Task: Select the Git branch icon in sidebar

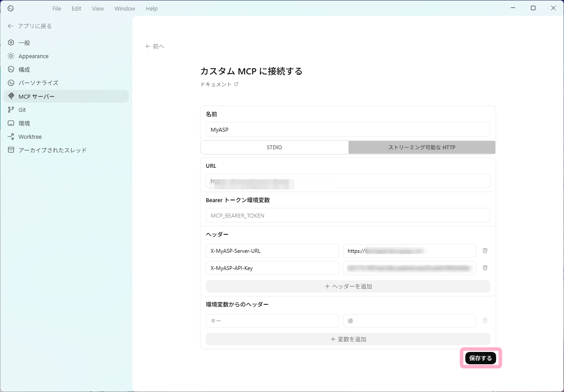Action: point(11,110)
